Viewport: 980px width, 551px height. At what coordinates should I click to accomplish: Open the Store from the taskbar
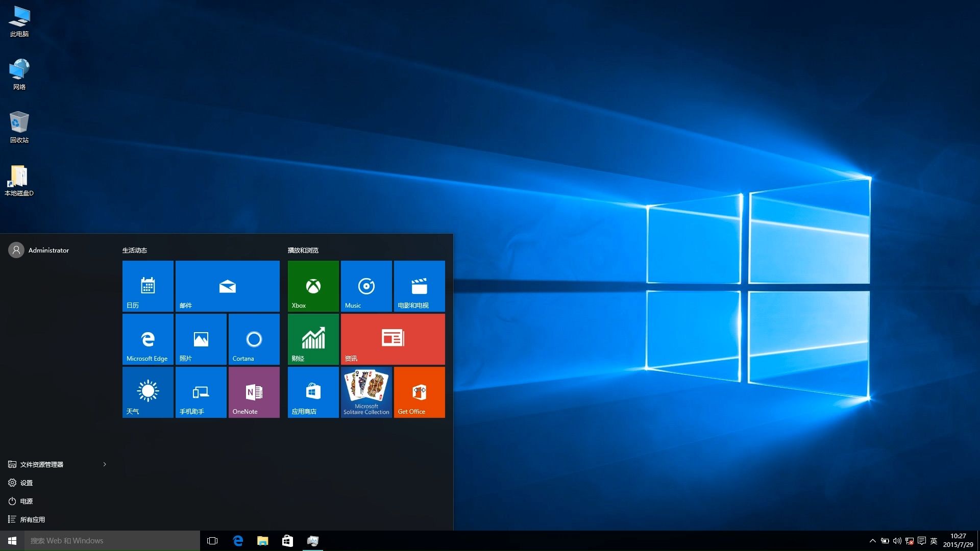coord(288,541)
